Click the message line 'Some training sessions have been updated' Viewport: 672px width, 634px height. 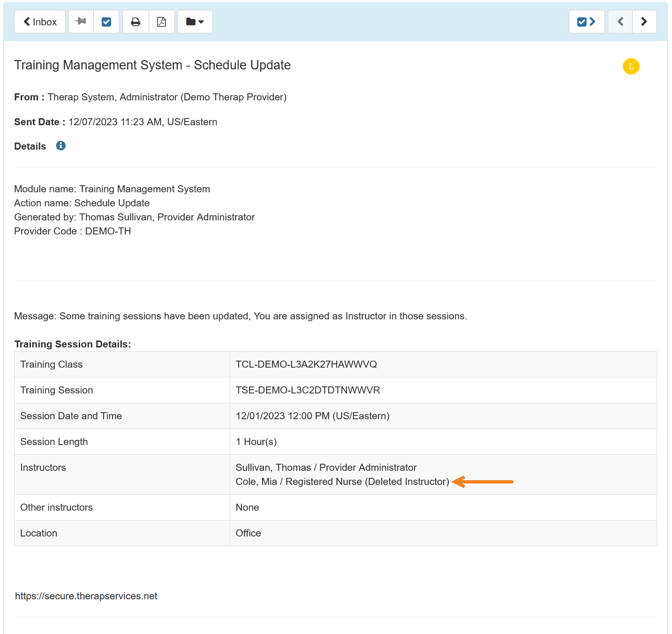click(155, 316)
